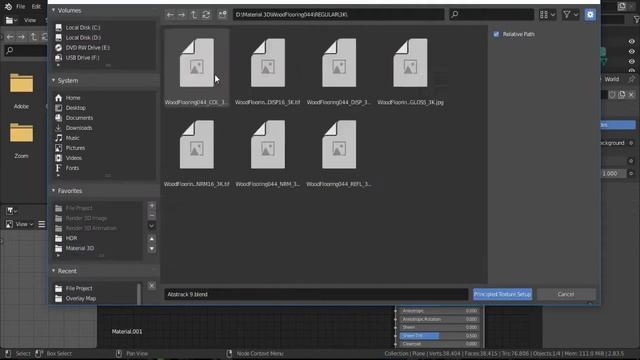Adjust the Sheen Tint slider
Image resolution: width=640 pixels, height=360 pixels.
click(x=439, y=336)
